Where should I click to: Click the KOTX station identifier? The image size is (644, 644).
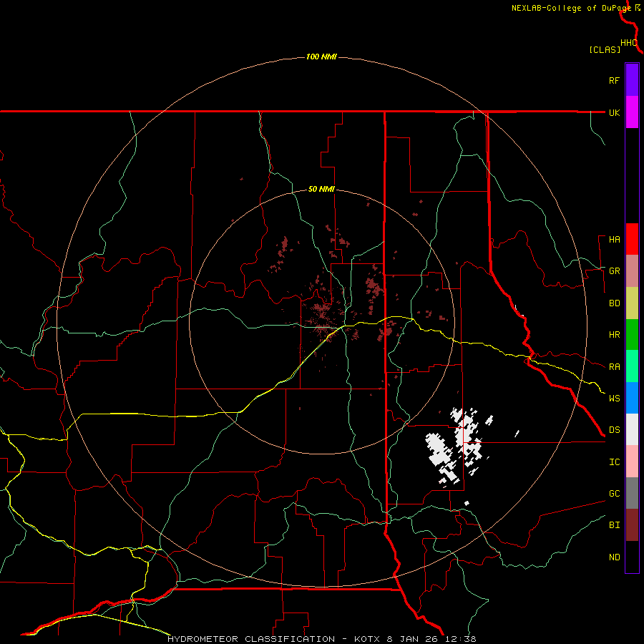point(368,639)
